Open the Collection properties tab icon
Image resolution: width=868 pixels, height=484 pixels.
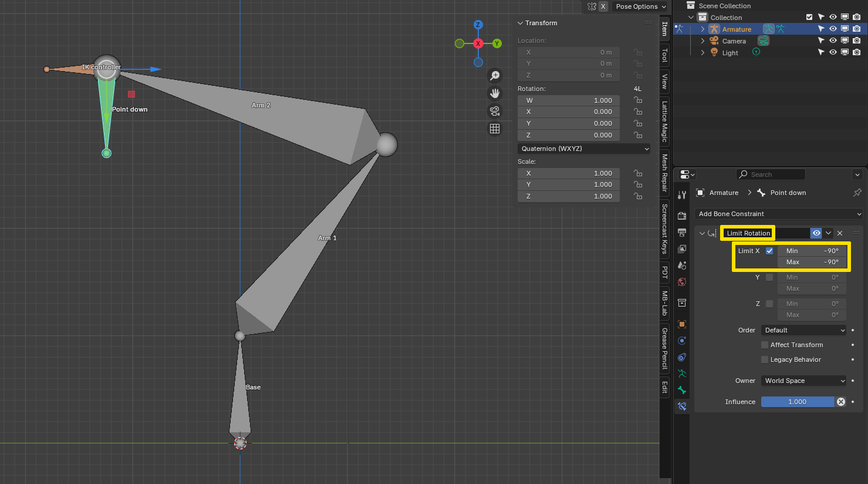click(x=682, y=303)
